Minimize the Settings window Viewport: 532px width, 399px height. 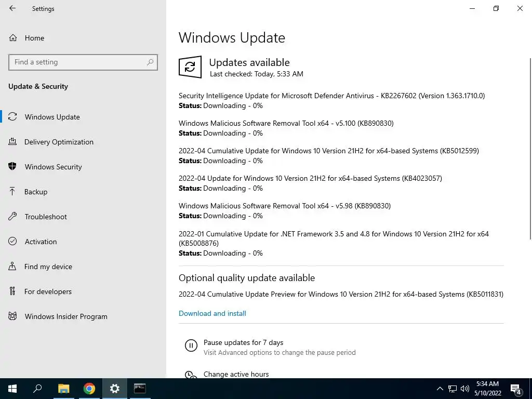(472, 8)
